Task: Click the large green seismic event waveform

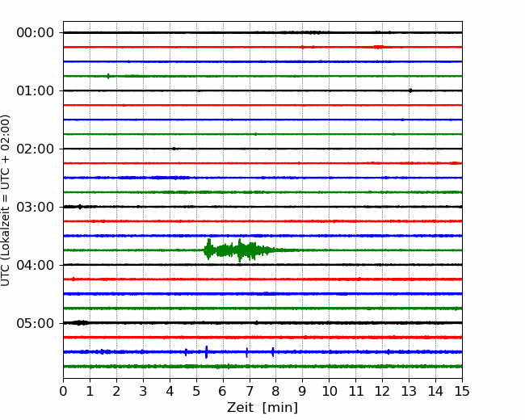Action: coord(240,250)
